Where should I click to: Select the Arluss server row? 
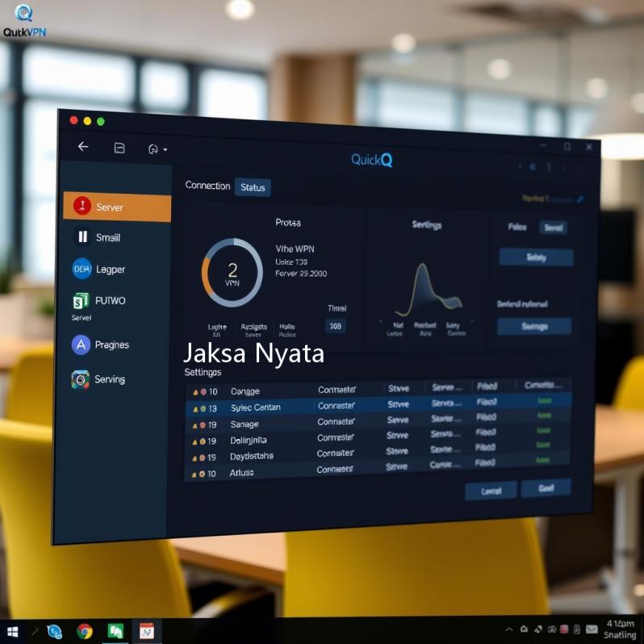click(377, 470)
